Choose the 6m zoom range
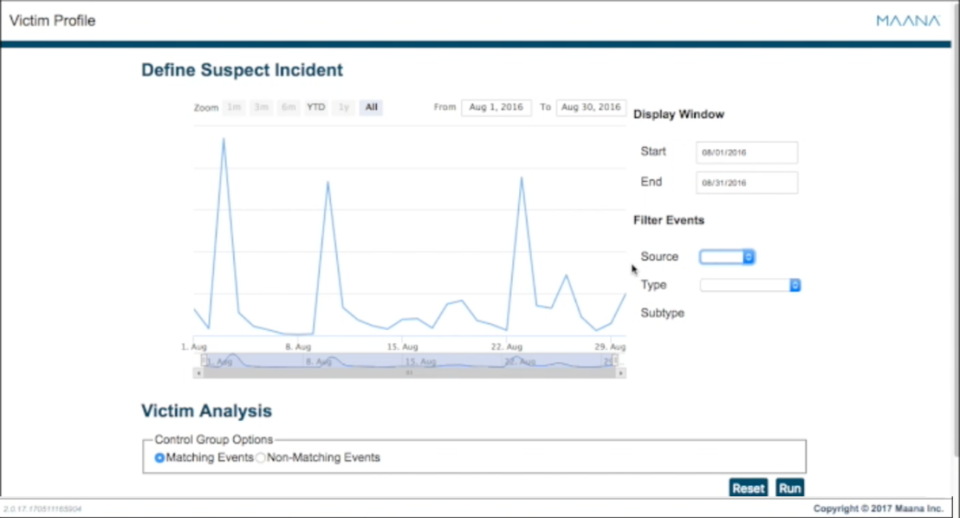 288,107
